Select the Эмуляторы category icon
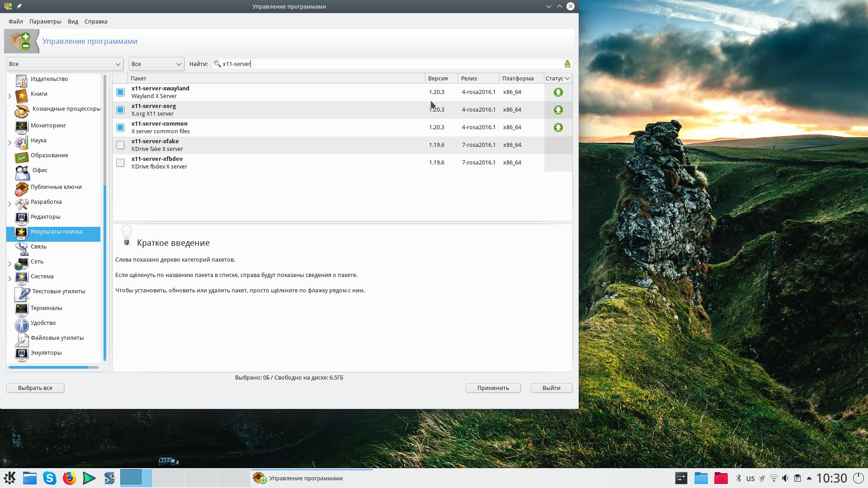868x488 pixels. click(x=21, y=353)
